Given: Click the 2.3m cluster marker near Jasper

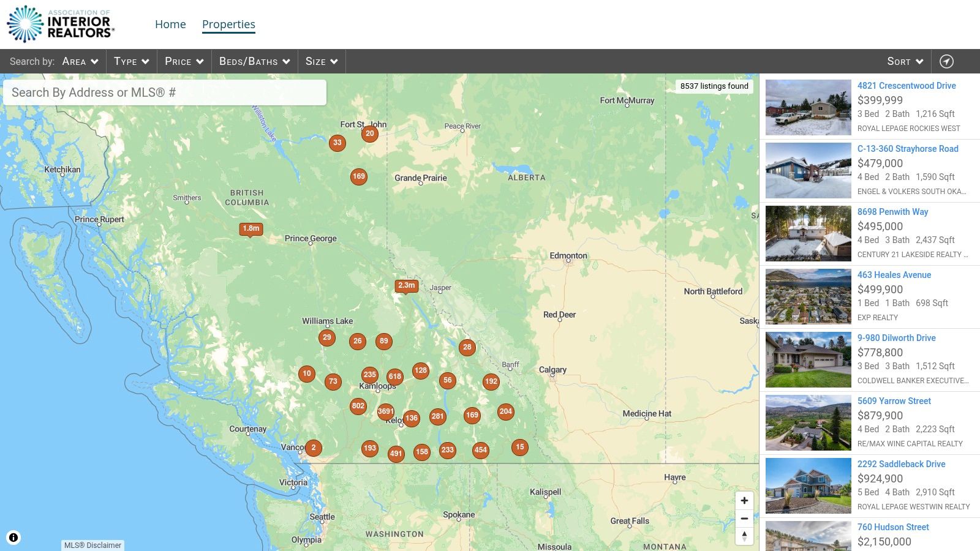Looking at the screenshot, I should point(407,285).
